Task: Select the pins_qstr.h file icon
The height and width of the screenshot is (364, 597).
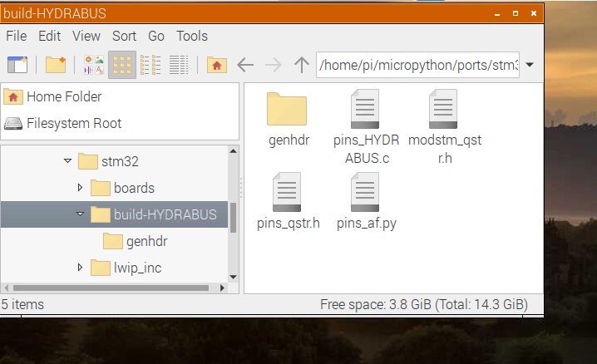Action: (x=287, y=192)
